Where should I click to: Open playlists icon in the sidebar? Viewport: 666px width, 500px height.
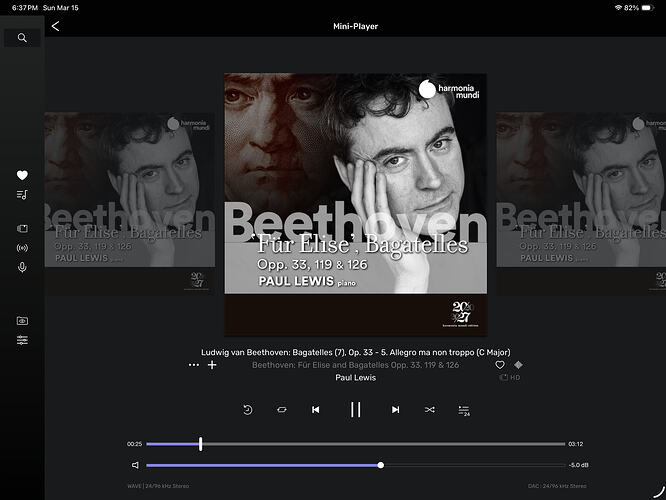(22, 194)
